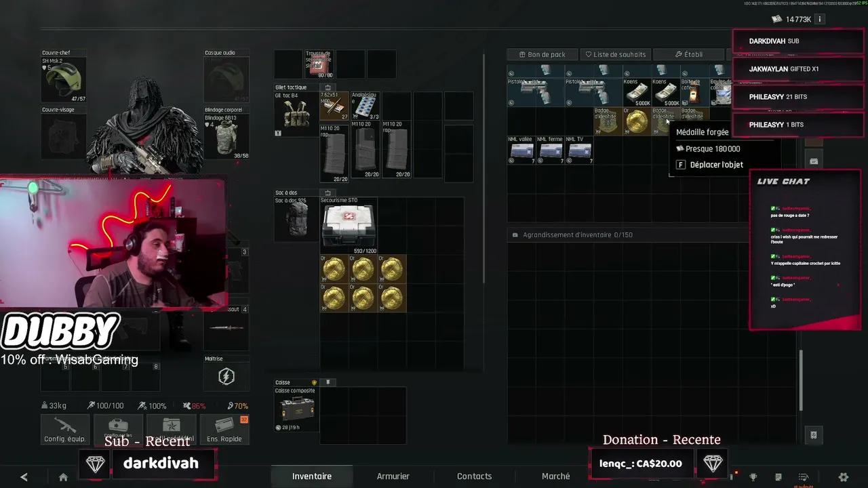Open the Établi workbench button

(689, 54)
